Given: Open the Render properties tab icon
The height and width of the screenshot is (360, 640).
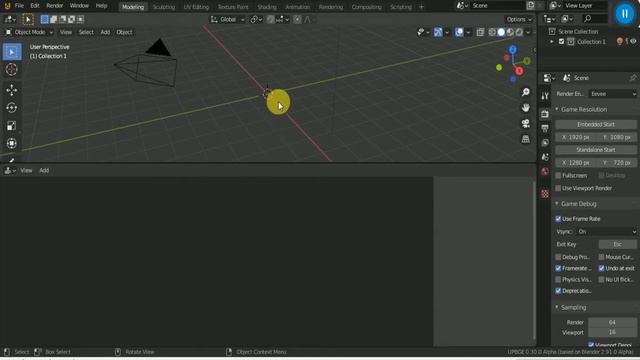Looking at the screenshot, I should pos(545,114).
